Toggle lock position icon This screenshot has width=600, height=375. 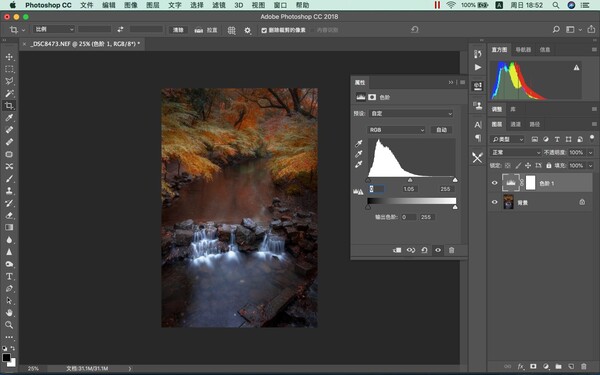(528, 165)
